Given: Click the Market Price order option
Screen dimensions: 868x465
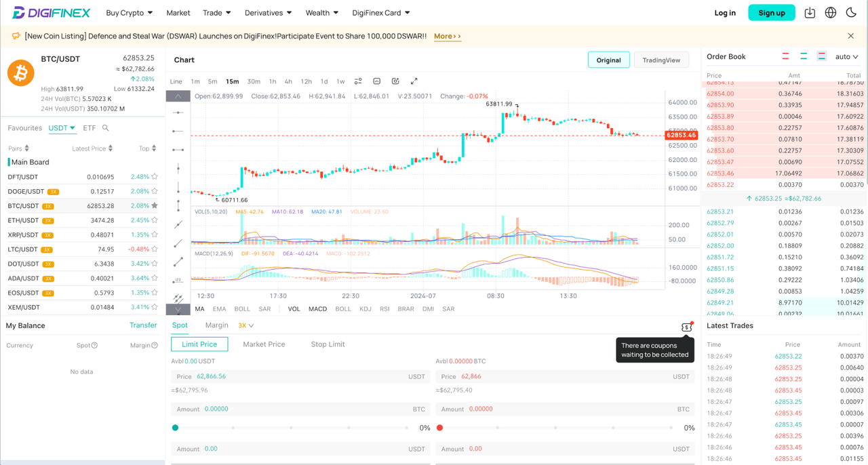Looking at the screenshot, I should coord(264,344).
